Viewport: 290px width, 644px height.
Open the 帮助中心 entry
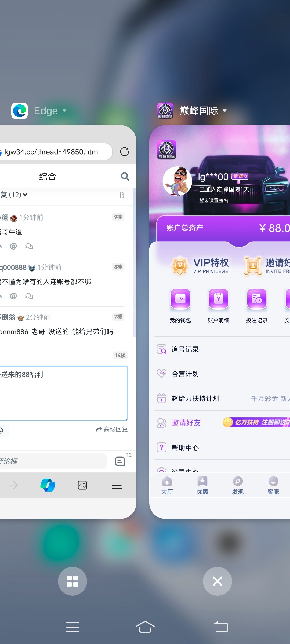coord(185,448)
